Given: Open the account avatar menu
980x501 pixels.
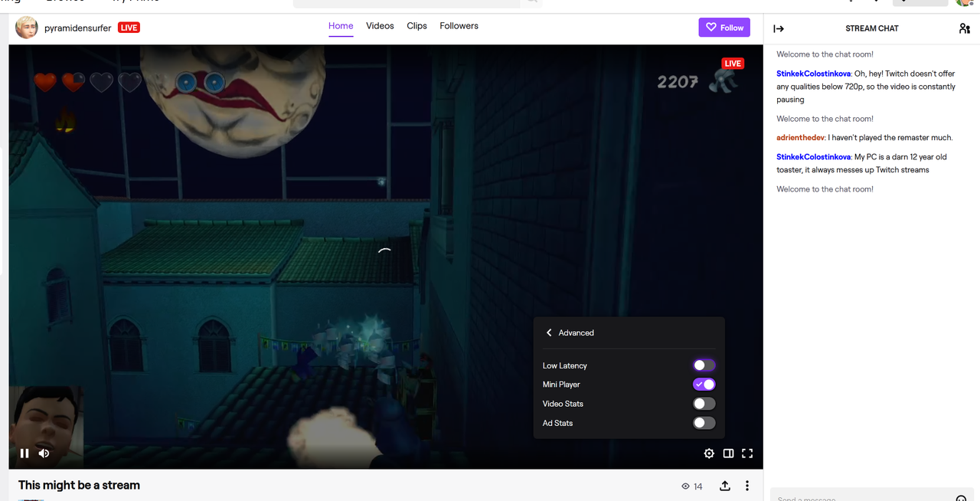Looking at the screenshot, I should [x=964, y=2].
